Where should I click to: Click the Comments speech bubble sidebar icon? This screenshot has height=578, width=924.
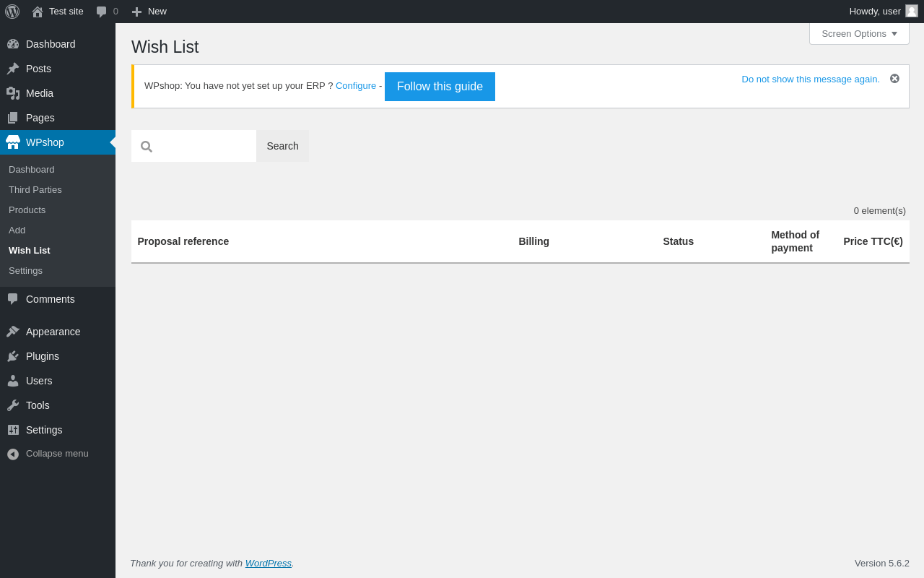(x=13, y=299)
